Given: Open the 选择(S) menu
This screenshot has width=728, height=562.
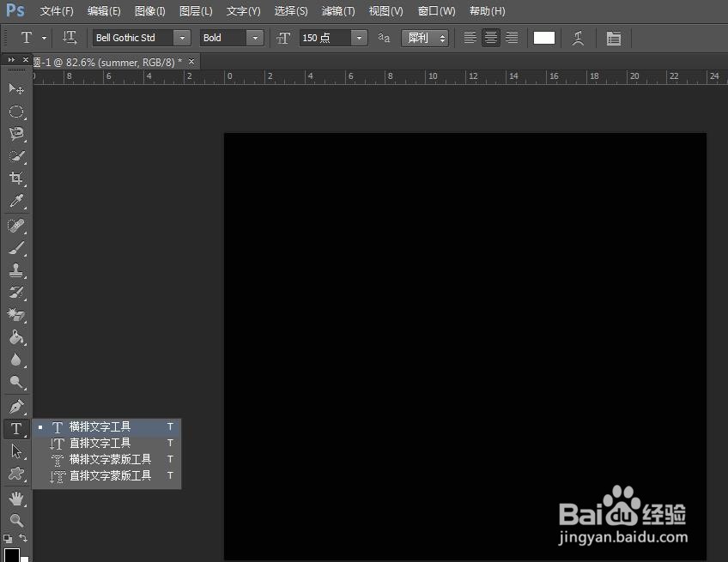Looking at the screenshot, I should point(291,11).
